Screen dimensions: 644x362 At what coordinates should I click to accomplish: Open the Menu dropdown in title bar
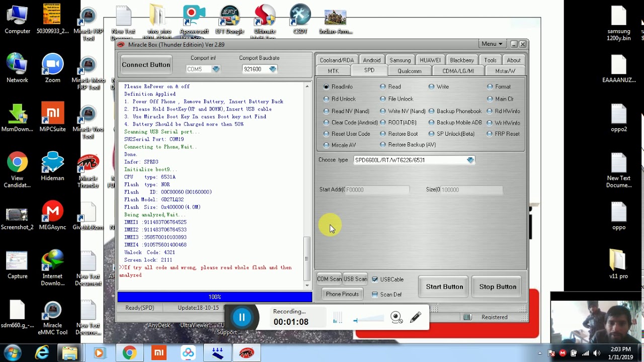(492, 44)
